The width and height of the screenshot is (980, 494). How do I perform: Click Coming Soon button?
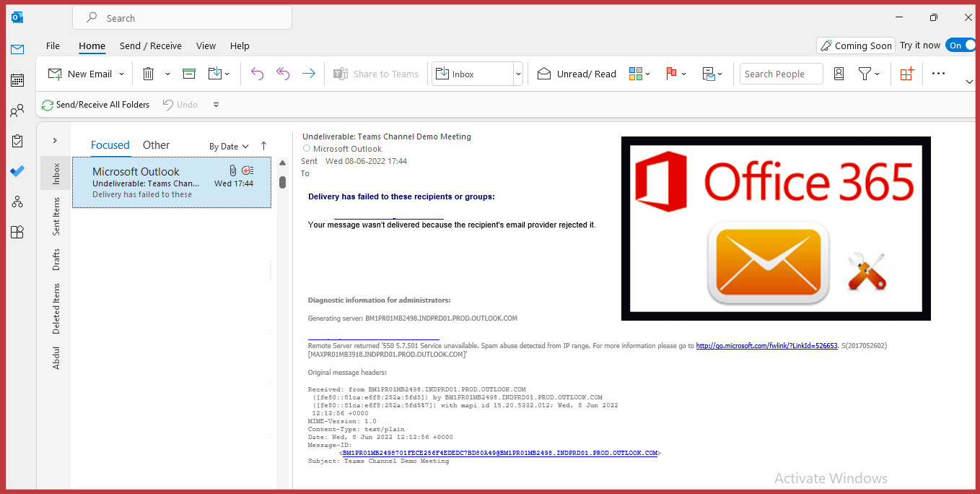click(x=856, y=45)
